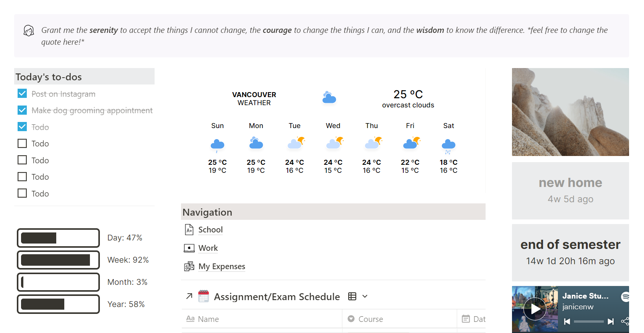The width and height of the screenshot is (644, 333).
Task: Skip to next track in Spotify widget
Action: pos(611,322)
